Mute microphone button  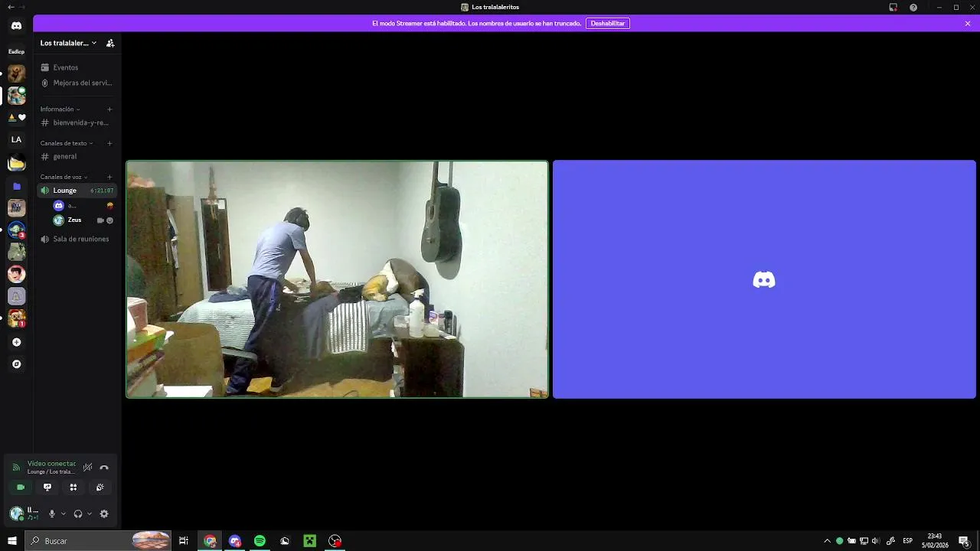click(x=52, y=514)
